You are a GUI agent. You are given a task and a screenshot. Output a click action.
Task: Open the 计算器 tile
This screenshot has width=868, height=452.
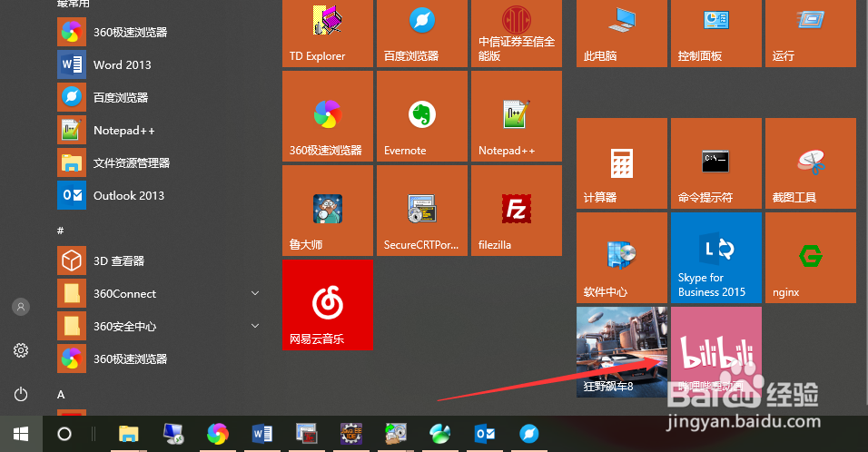point(622,163)
